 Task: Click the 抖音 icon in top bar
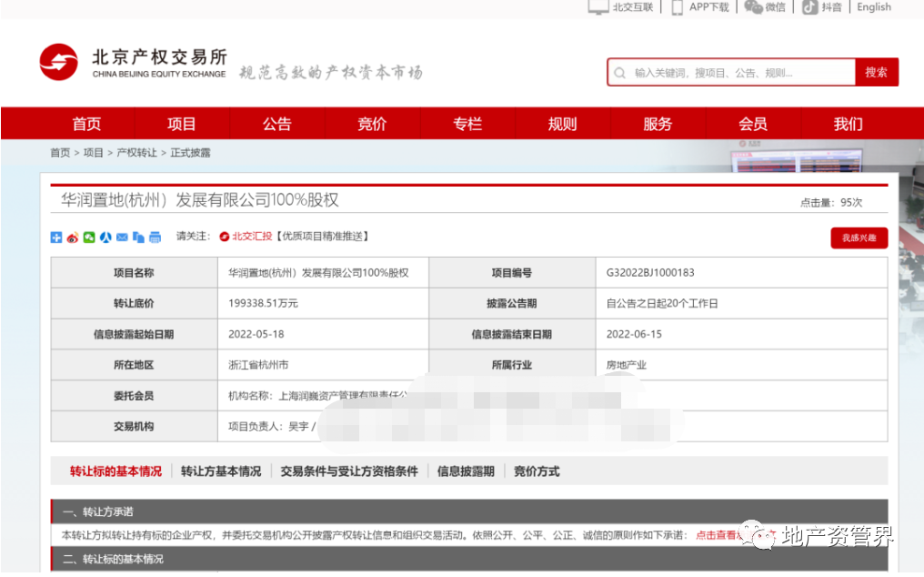coord(809,7)
